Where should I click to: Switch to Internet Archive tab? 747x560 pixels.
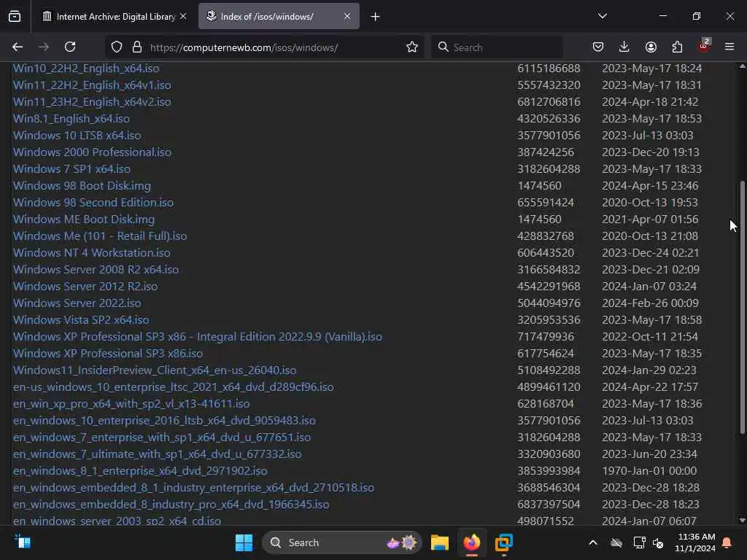(x=115, y=17)
